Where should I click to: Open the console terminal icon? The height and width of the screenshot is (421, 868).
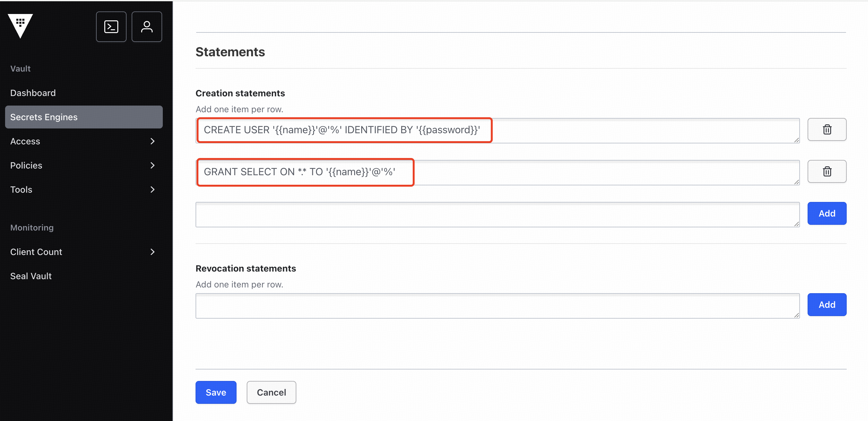tap(111, 27)
